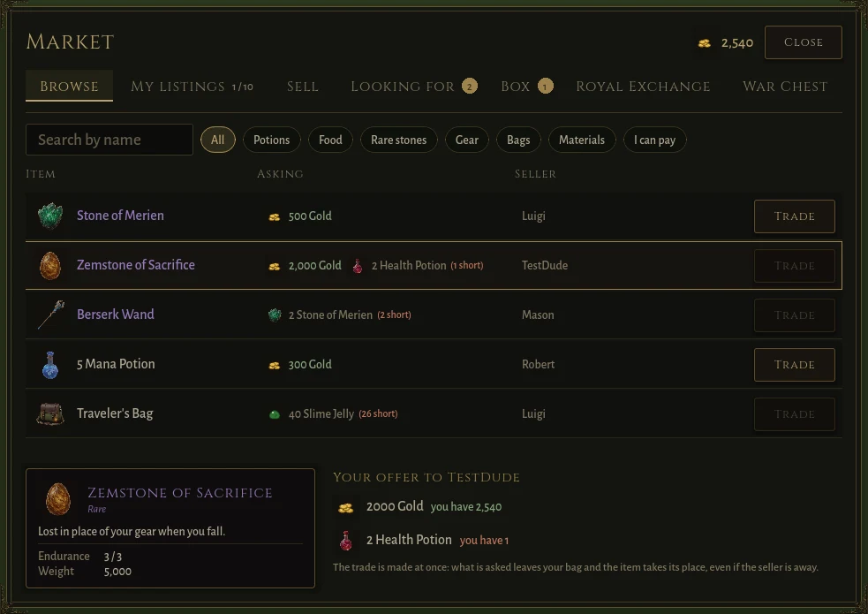Open the Sell tab
Viewport: 868px width, 614px height.
pos(303,87)
